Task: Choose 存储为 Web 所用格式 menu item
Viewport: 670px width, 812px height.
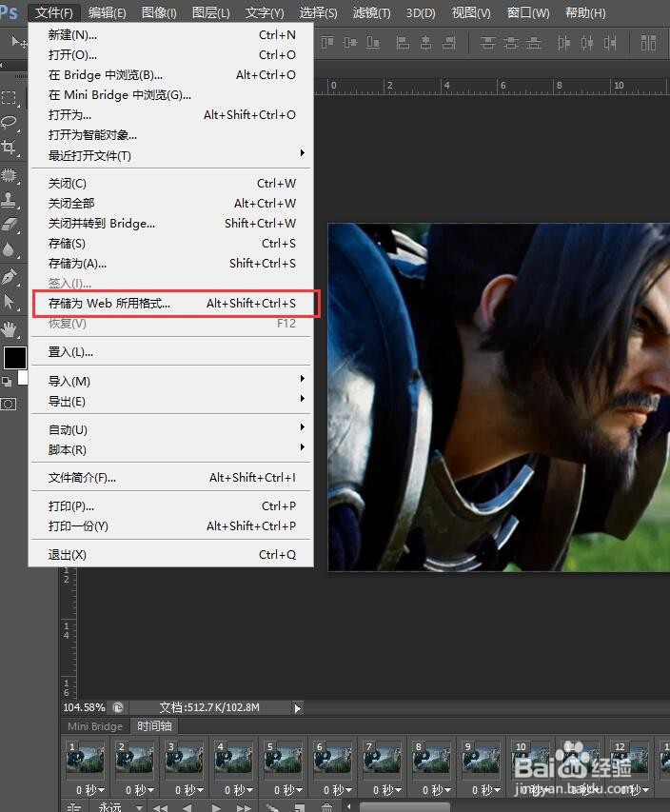Action: (x=171, y=303)
